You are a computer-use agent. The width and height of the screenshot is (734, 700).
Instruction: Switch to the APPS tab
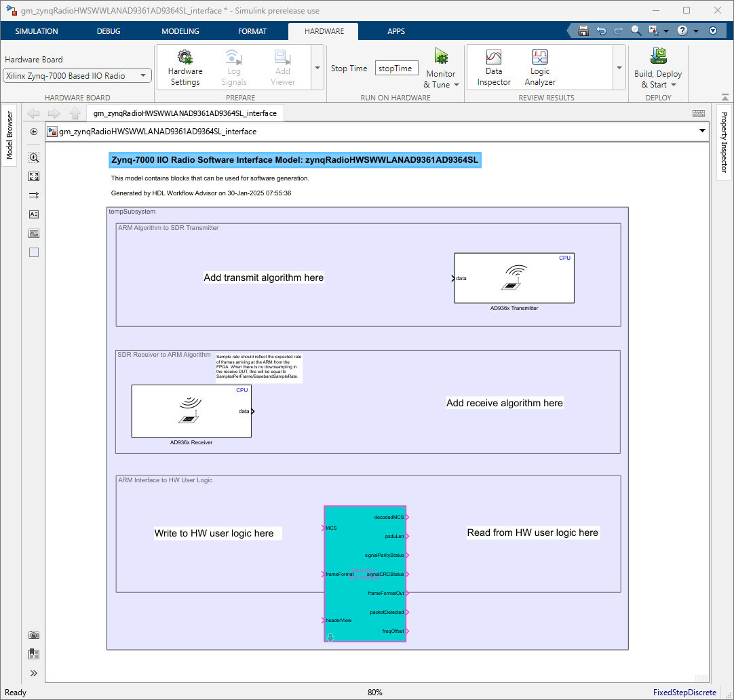[396, 31]
